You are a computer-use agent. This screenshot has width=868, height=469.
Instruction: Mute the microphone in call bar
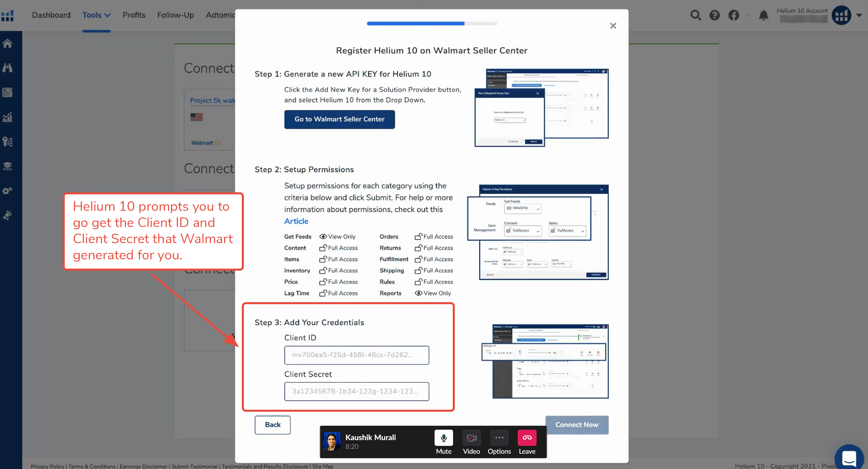pyautogui.click(x=444, y=438)
